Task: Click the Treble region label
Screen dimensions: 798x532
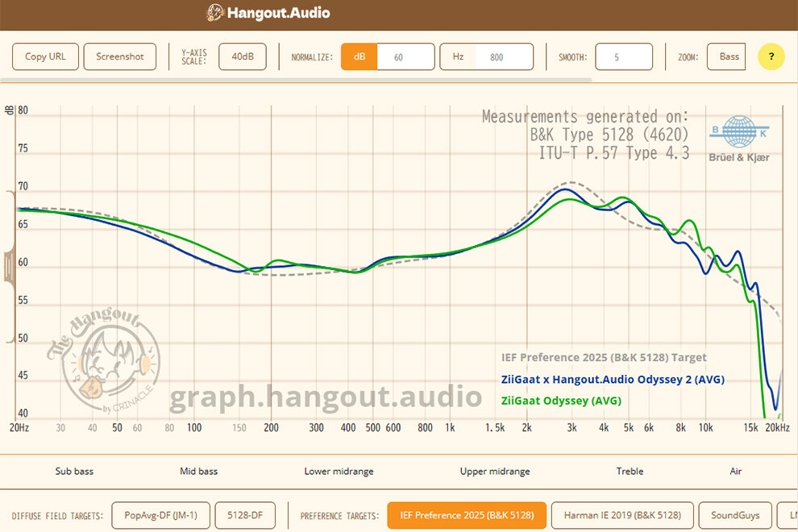Action: [x=630, y=472]
